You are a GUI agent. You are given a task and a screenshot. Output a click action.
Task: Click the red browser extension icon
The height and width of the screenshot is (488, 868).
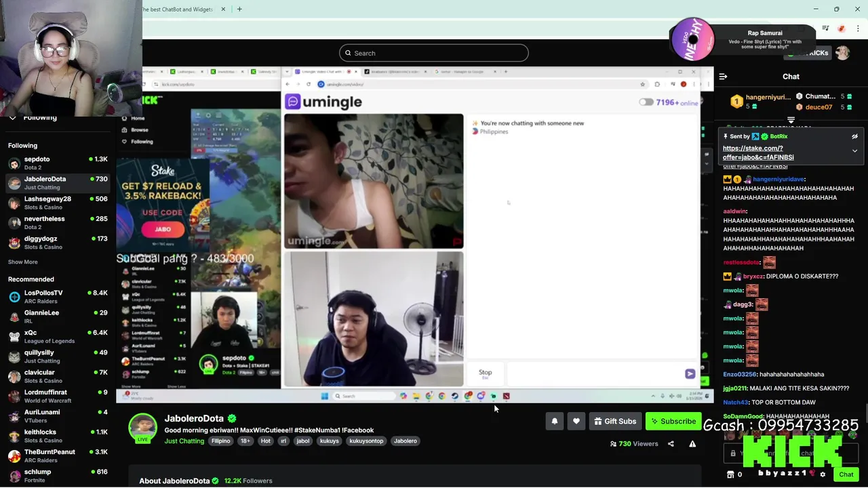(842, 28)
